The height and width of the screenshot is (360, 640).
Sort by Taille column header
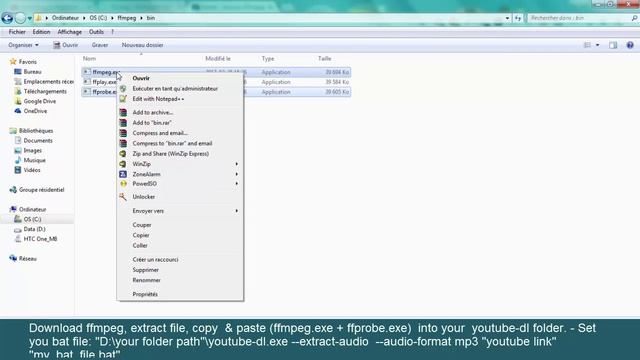[x=324, y=59]
